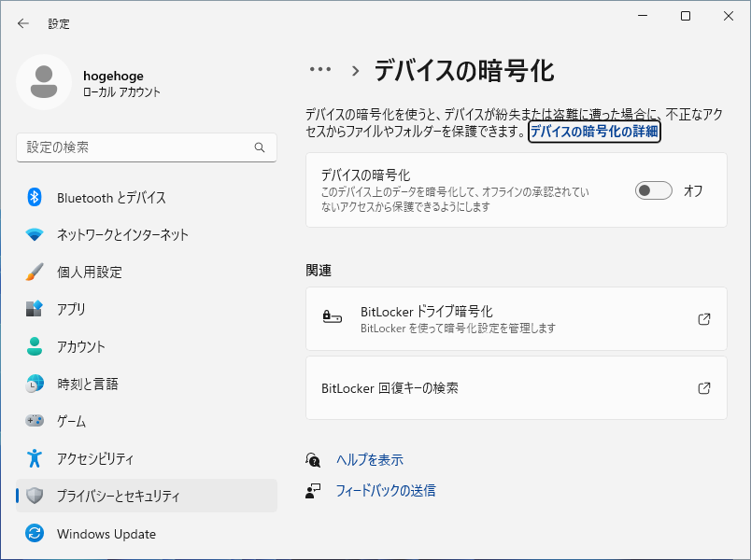Click the アプリ icon in sidebar

pos(35,309)
